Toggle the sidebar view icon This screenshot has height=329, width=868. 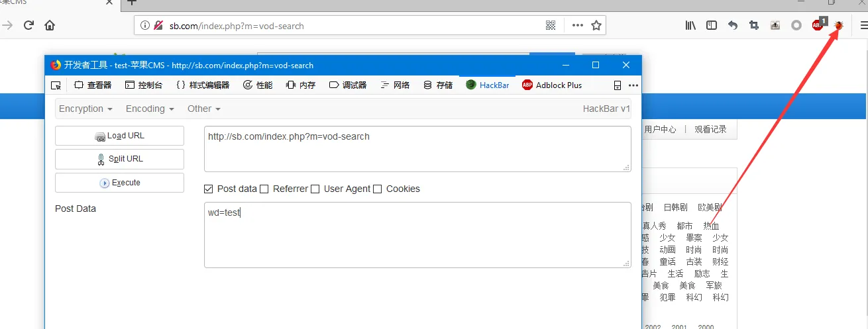(x=712, y=25)
